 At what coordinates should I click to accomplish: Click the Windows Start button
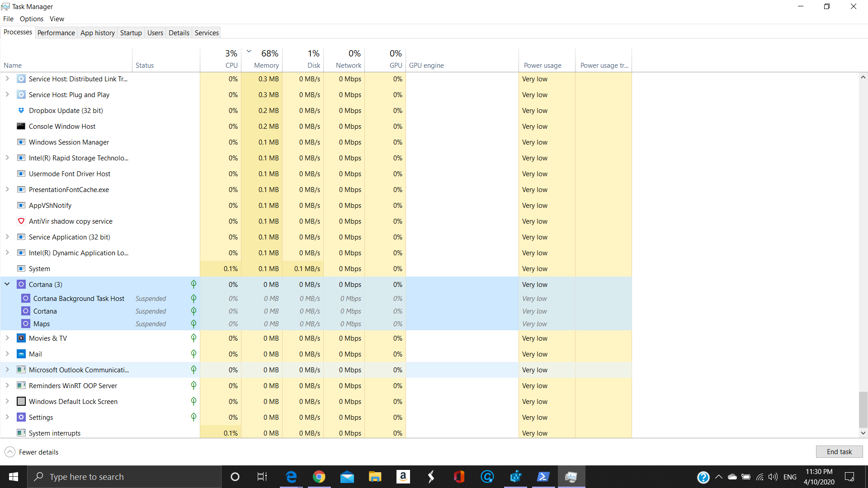(14, 477)
